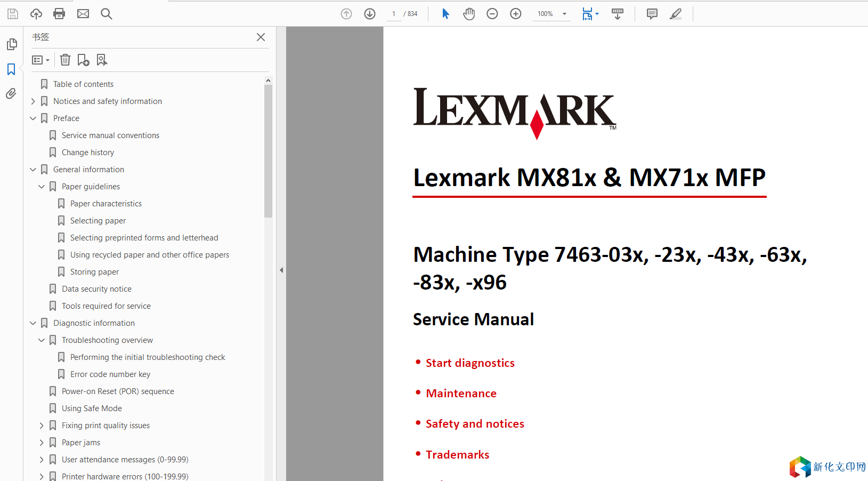Viewport: 868px width, 481px height.
Task: Collapse the navigation pane divider arrow
Action: [x=281, y=270]
